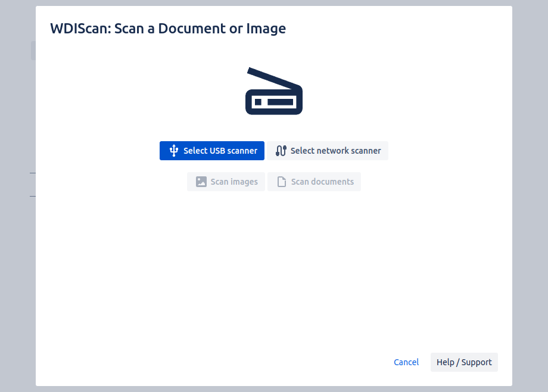Dismiss the scan dialog using the Cancel link
The image size is (548, 392).
tap(406, 362)
